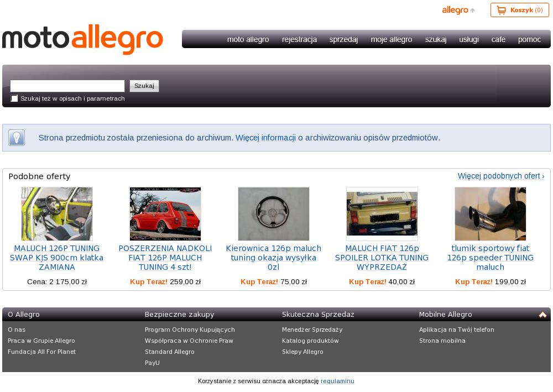Collapse footer using the up-arrow icon

pyautogui.click(x=542, y=315)
